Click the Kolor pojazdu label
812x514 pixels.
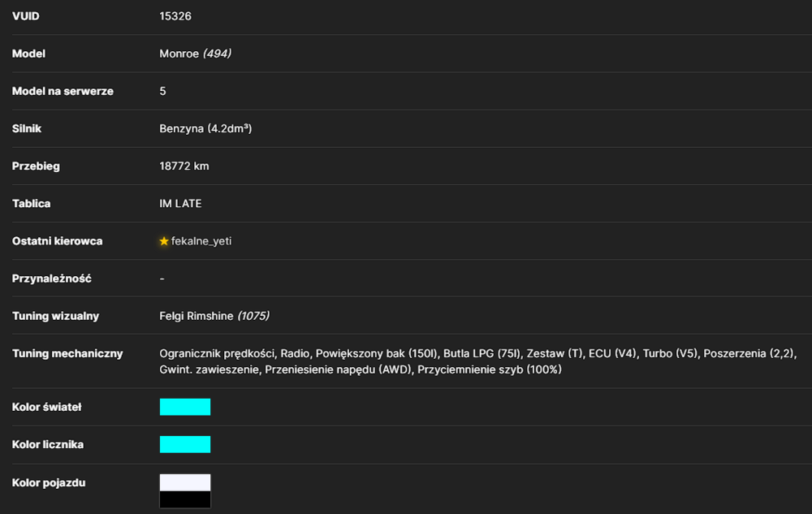coord(49,482)
